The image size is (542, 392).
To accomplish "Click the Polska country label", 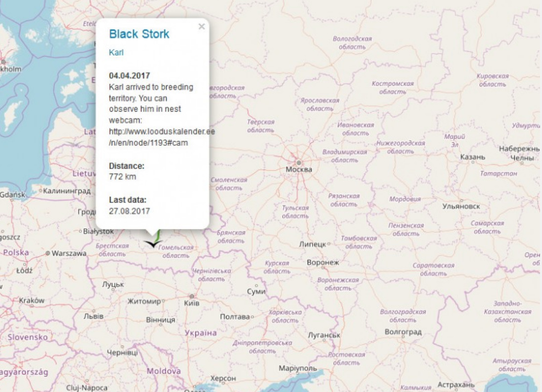I will tap(16, 252).
